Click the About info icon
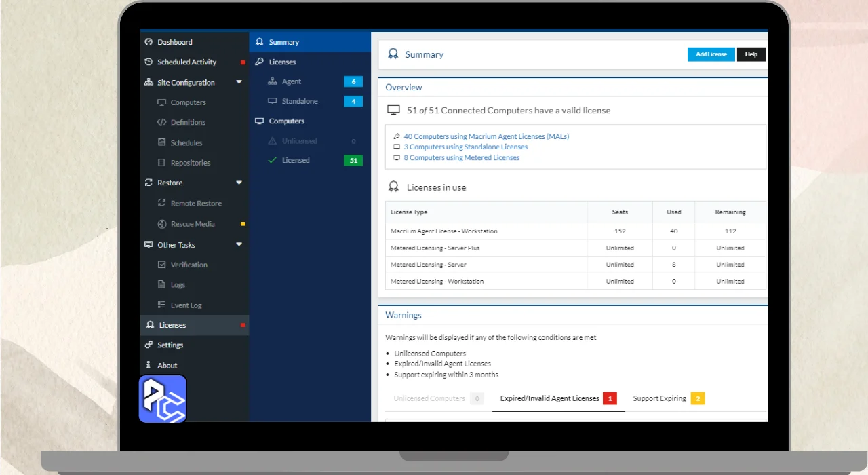 pyautogui.click(x=149, y=365)
